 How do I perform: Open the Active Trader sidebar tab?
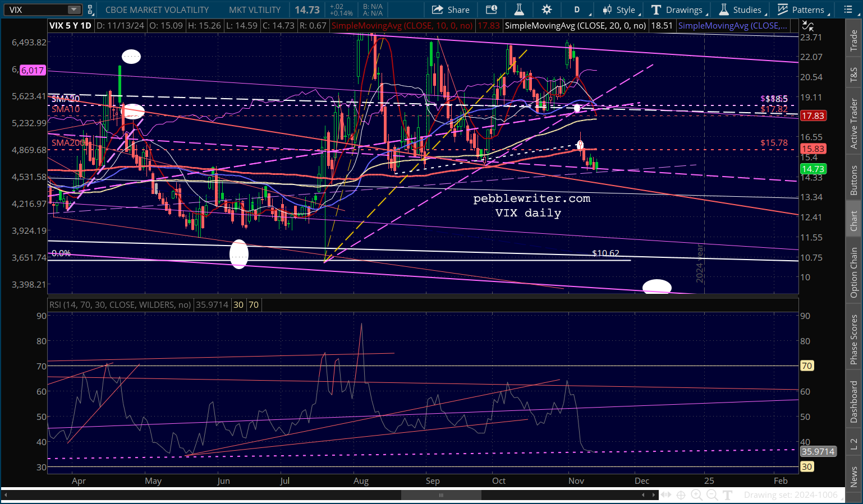click(x=853, y=123)
